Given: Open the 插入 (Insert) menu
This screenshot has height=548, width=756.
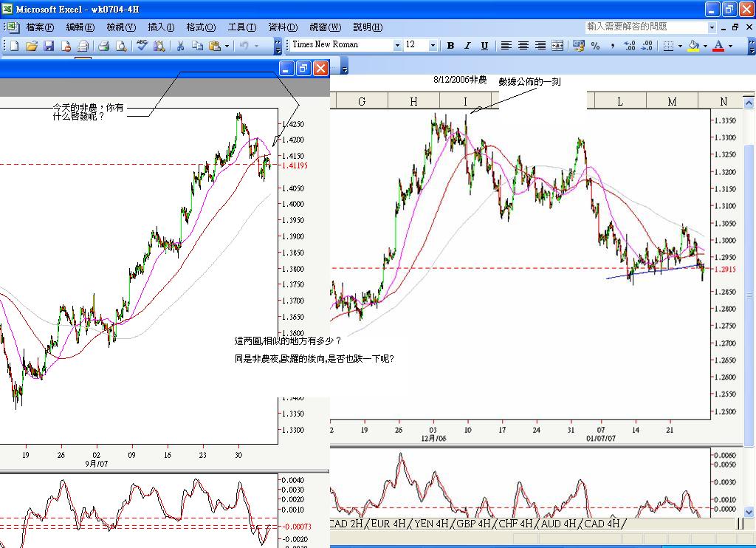Looking at the screenshot, I should (161, 27).
